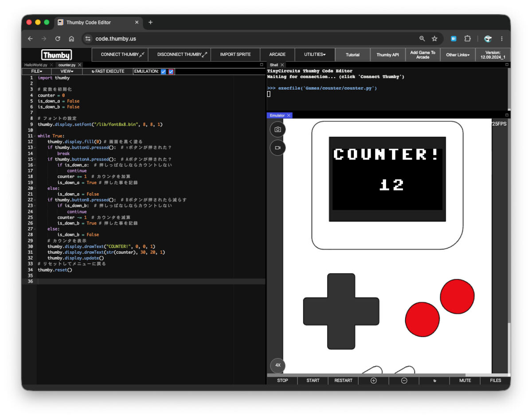
Task: Open the Chrome extensions puzzle icon
Action: coord(467,39)
